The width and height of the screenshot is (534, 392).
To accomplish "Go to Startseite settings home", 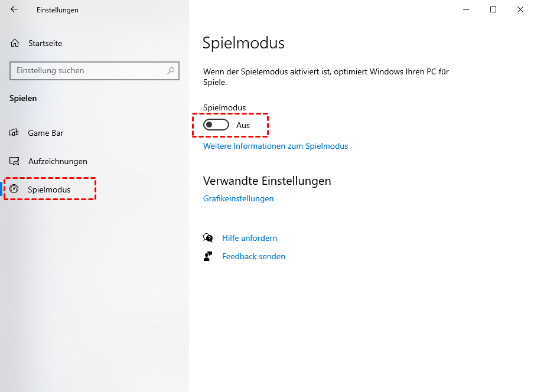I will [45, 43].
